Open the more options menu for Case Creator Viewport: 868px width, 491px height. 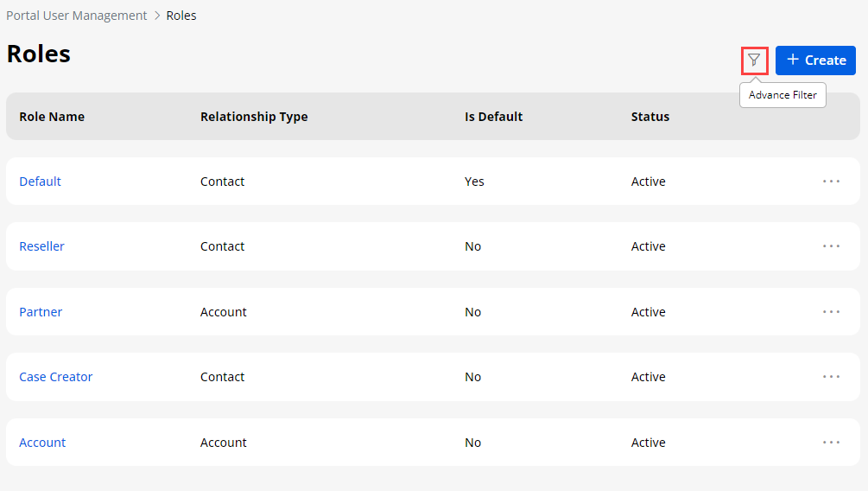pos(831,377)
